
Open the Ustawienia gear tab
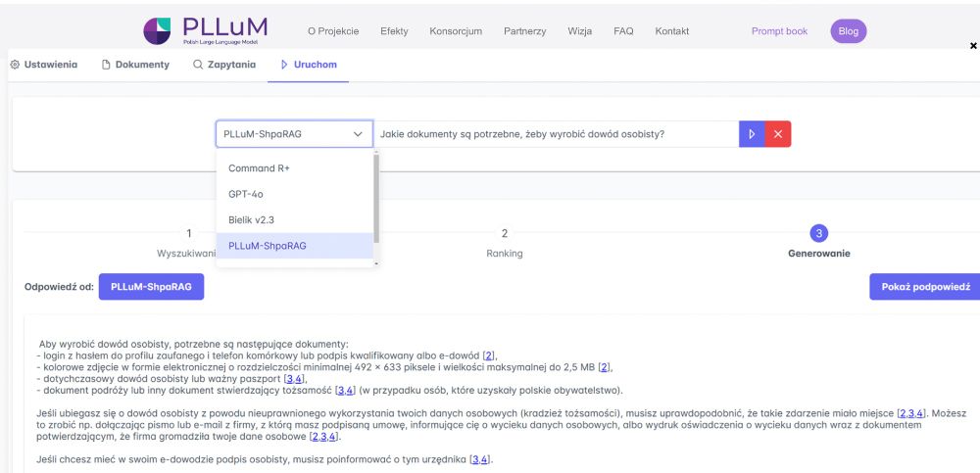[x=44, y=65]
